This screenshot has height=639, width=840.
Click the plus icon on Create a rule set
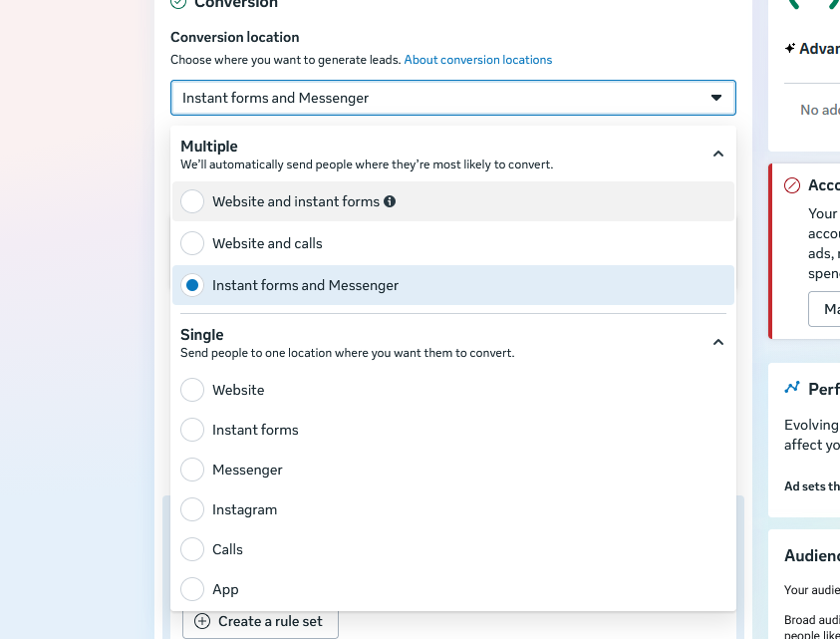[202, 621]
